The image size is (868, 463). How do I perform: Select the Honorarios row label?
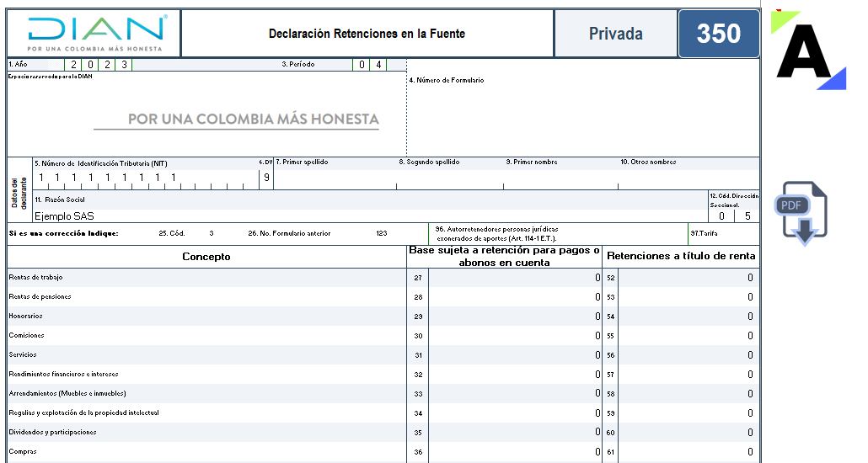point(25,316)
